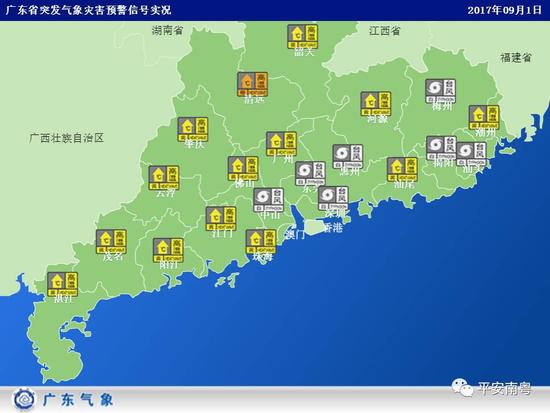Select the high temperature warning icon at 茂名
Viewport: 550px width, 413px height.
(x=111, y=242)
